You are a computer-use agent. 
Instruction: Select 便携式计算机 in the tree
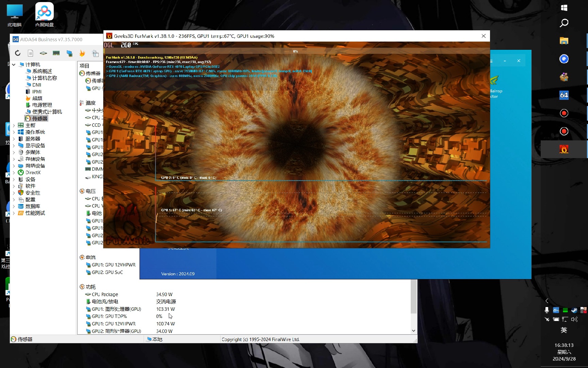pyautogui.click(x=47, y=112)
